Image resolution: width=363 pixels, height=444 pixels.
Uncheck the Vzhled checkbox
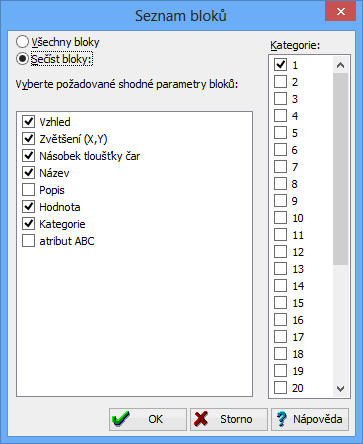[x=29, y=122]
